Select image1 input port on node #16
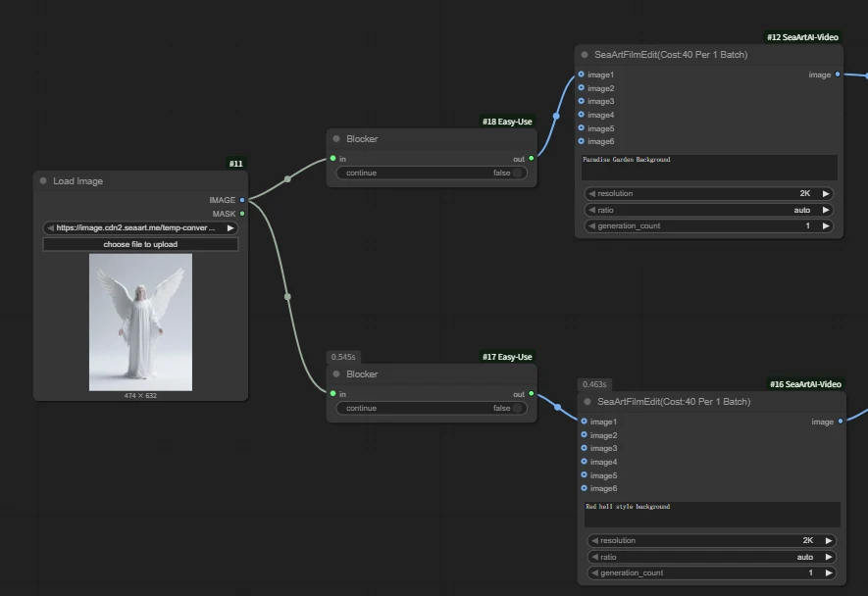The width and height of the screenshot is (868, 596). tap(584, 422)
